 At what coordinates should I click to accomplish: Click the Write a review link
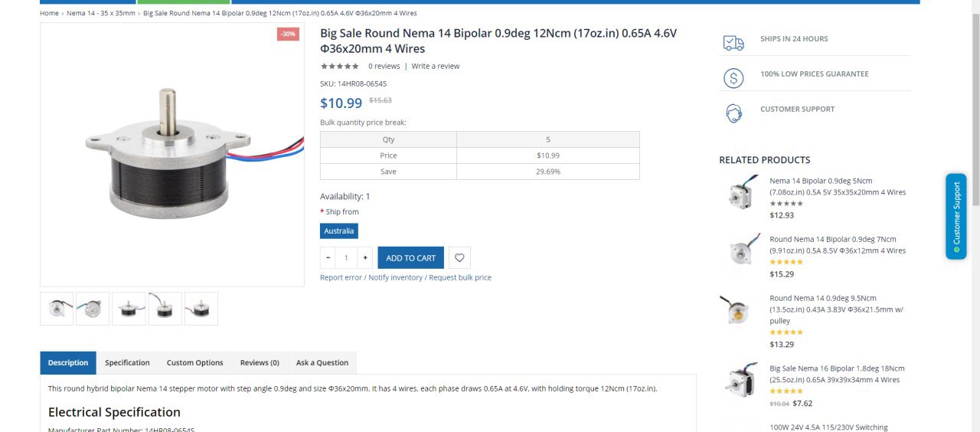[435, 67]
